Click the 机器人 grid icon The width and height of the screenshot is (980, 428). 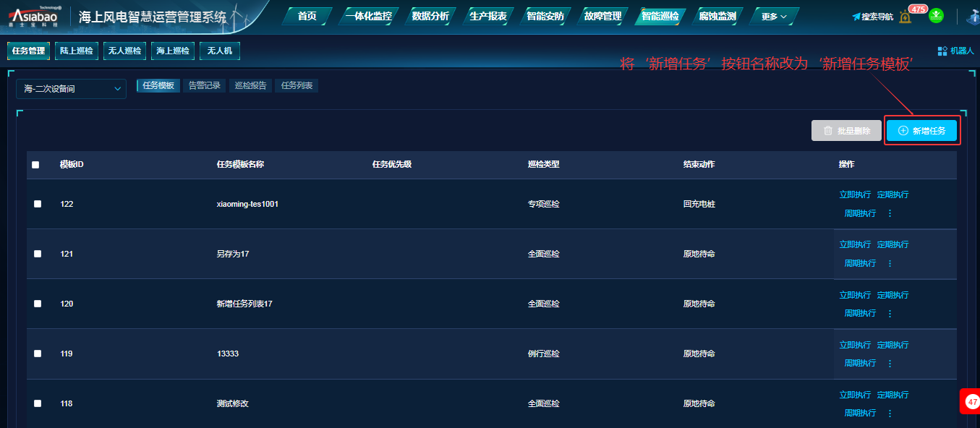click(x=942, y=51)
